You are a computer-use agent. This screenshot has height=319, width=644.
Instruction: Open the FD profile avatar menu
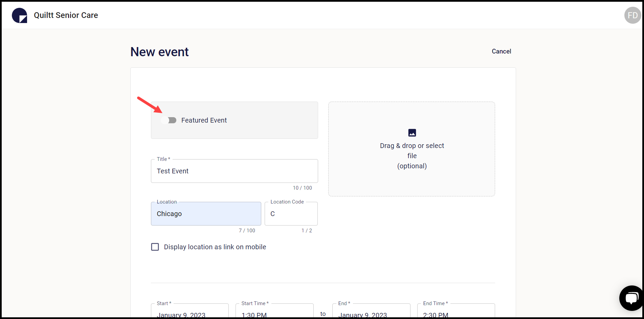(x=632, y=15)
